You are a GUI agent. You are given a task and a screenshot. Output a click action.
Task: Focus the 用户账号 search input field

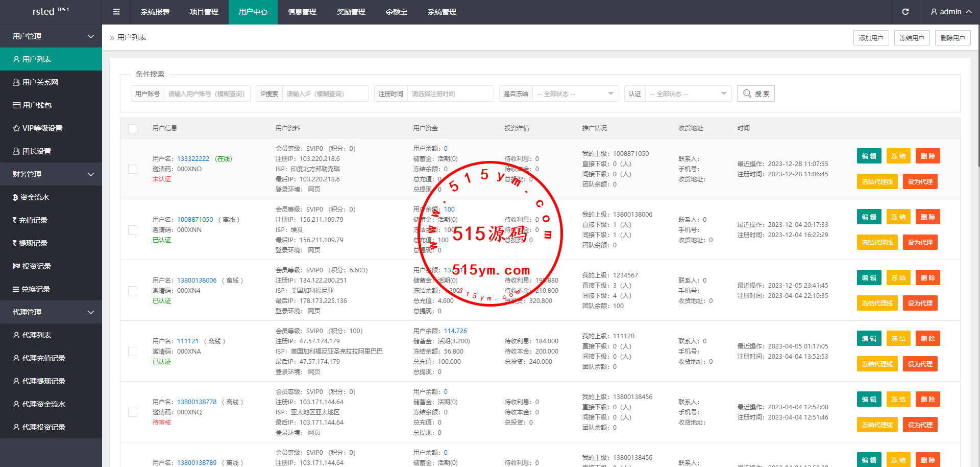pyautogui.click(x=207, y=94)
